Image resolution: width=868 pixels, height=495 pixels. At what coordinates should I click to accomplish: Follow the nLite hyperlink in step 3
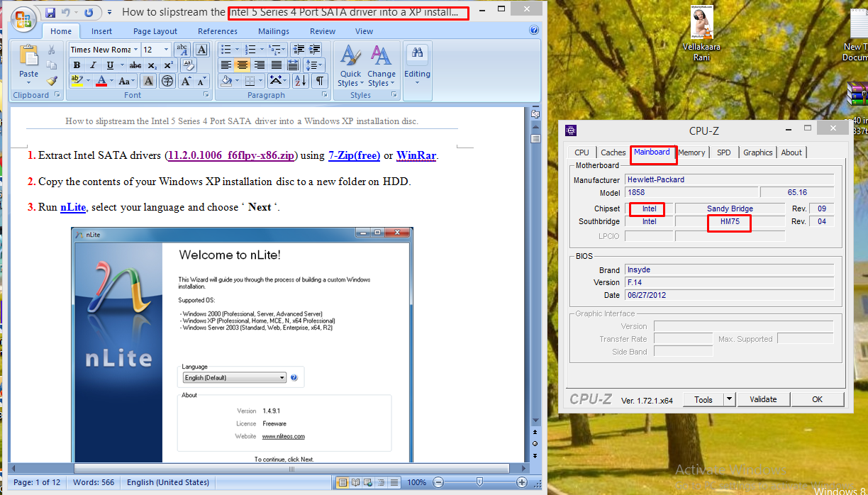[x=73, y=207]
